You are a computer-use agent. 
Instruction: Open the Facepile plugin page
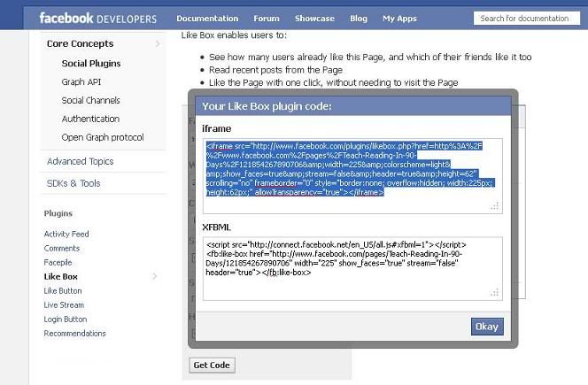point(58,262)
